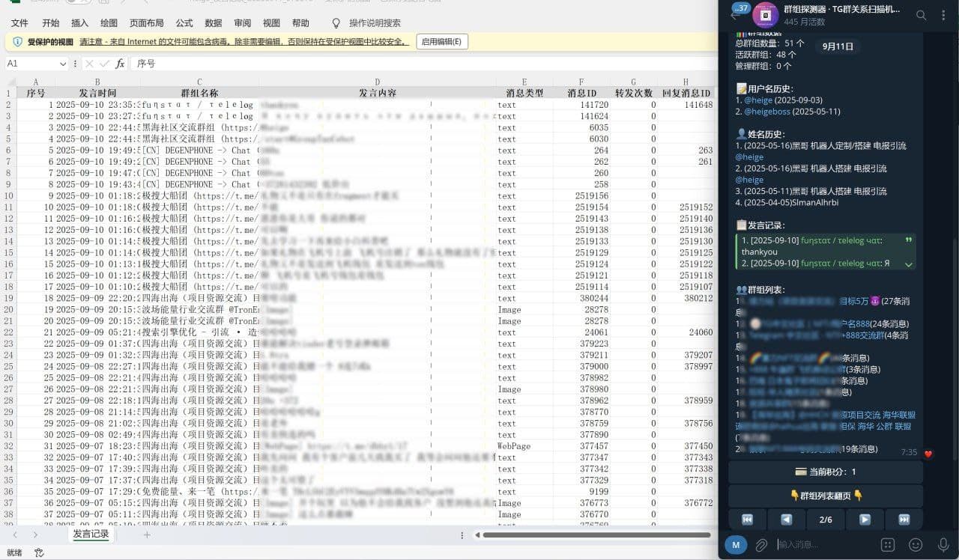Screen dimensions: 959x560
Task: Click the 启用编辑(E) button
Action: tap(442, 42)
